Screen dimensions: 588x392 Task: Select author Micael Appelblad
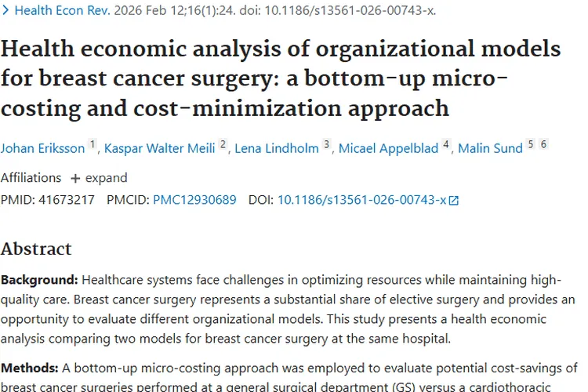pos(388,148)
